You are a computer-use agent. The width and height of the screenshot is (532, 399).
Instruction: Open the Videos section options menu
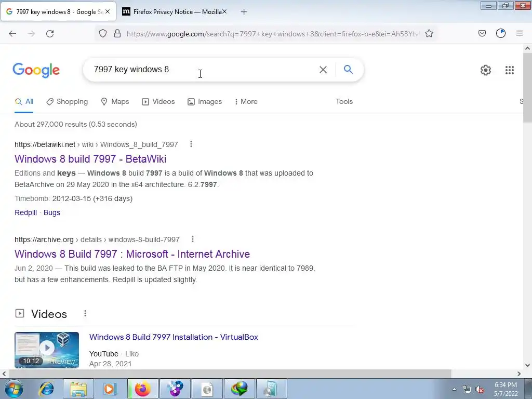(x=85, y=313)
